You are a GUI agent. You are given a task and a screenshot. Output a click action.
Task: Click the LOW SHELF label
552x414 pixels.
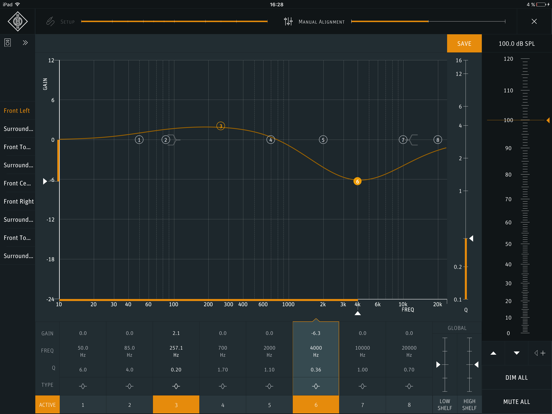point(444,404)
